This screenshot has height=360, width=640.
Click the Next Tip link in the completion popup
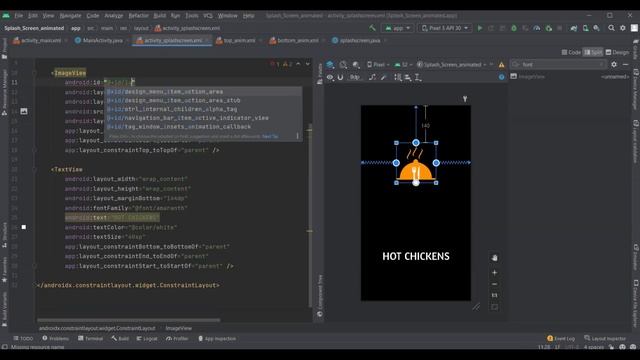270,136
